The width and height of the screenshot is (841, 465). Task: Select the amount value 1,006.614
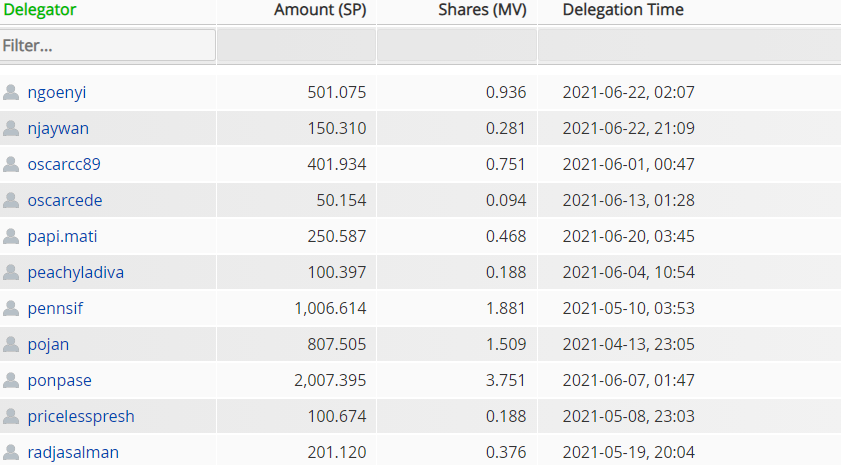[x=330, y=308]
